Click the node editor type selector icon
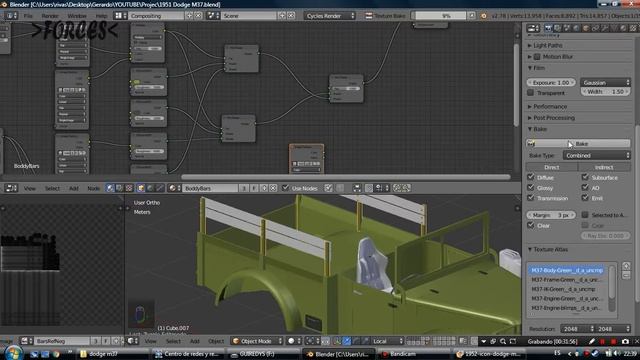640x360 pixels. (x=11, y=188)
